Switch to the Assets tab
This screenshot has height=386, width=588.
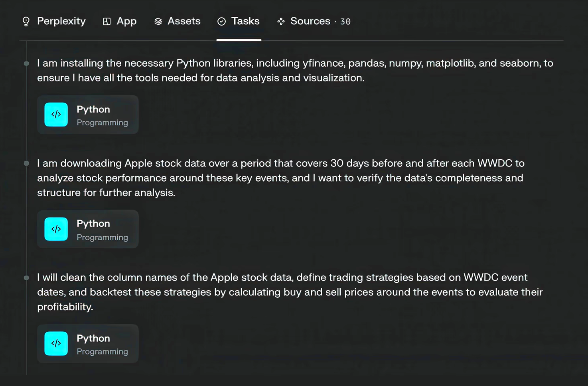[184, 21]
